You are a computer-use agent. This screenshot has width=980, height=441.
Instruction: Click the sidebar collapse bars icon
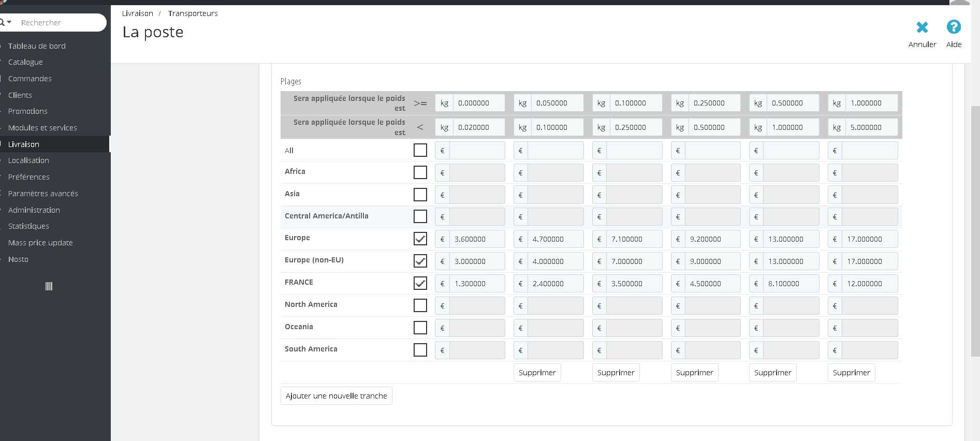(x=49, y=286)
